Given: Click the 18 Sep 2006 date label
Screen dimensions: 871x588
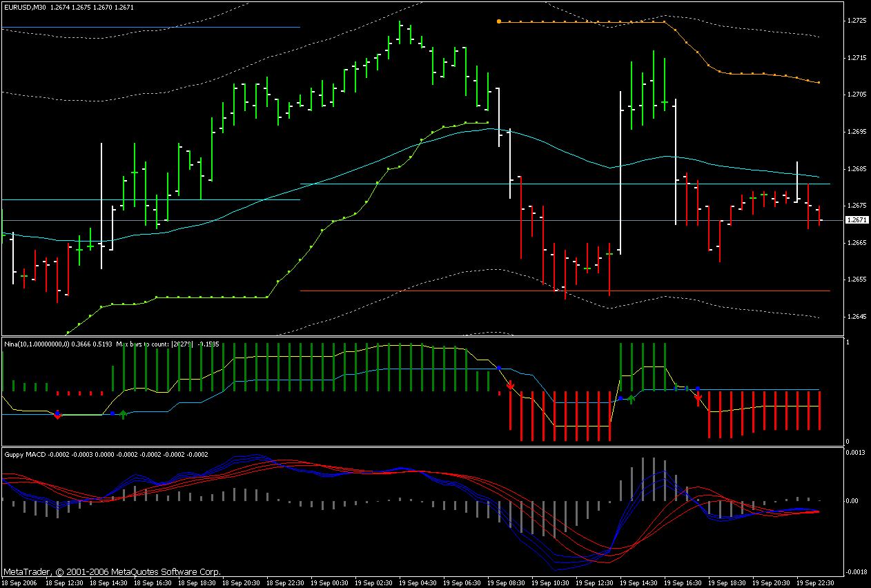Looking at the screenshot, I should pos(19,583).
